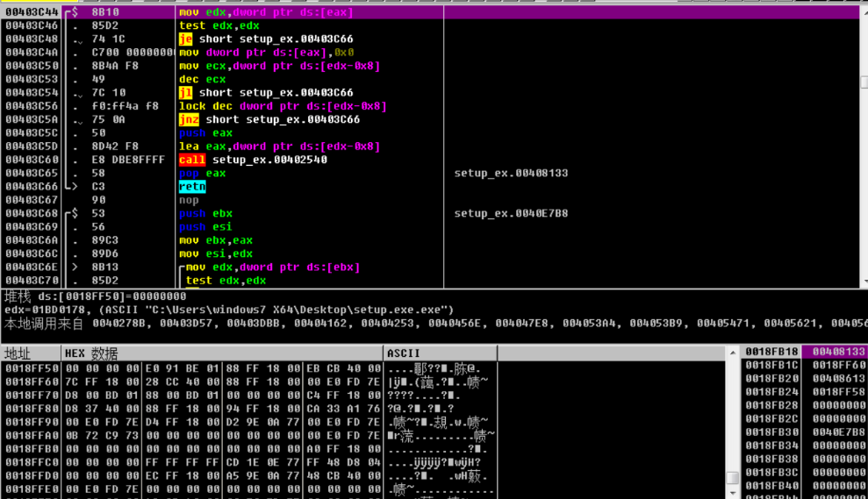Select the dump row at address 0018FFB0

point(250,449)
